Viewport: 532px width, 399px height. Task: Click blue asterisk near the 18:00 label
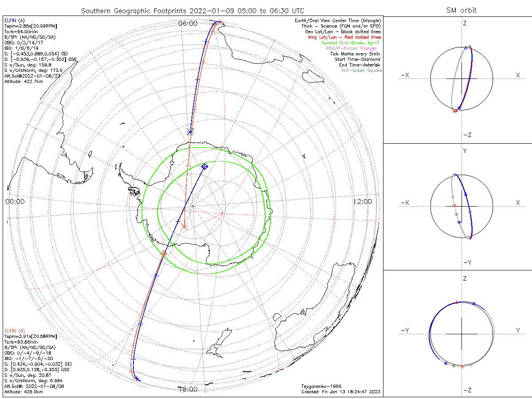click(137, 379)
